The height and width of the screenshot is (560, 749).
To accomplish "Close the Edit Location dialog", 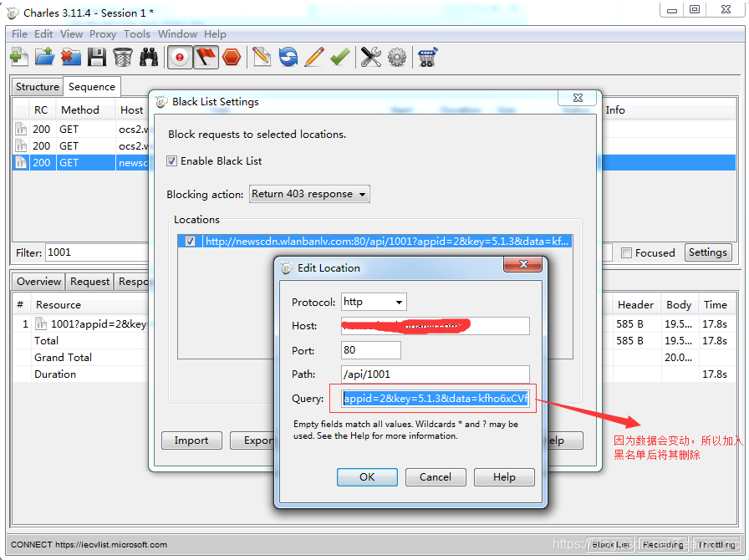I will coord(523,264).
